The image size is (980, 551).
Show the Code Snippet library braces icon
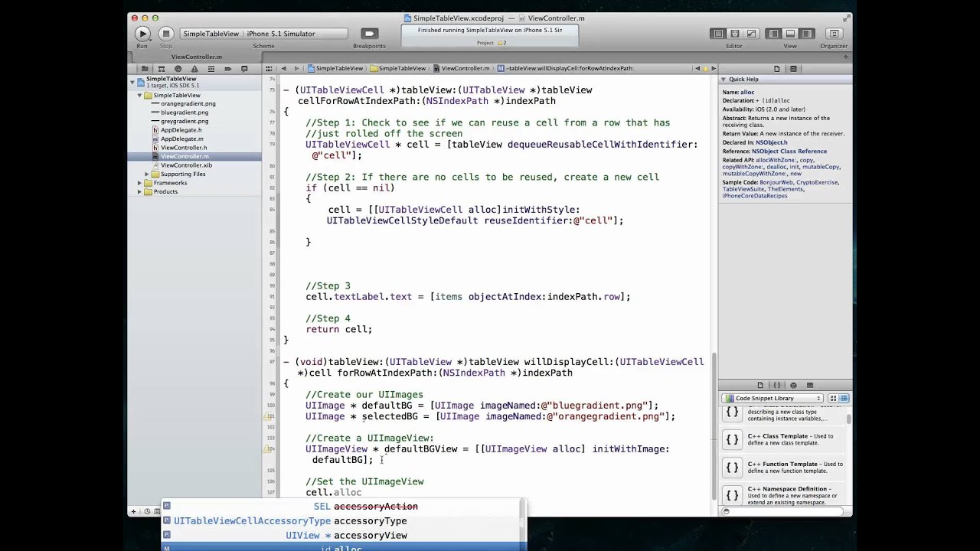coord(777,386)
